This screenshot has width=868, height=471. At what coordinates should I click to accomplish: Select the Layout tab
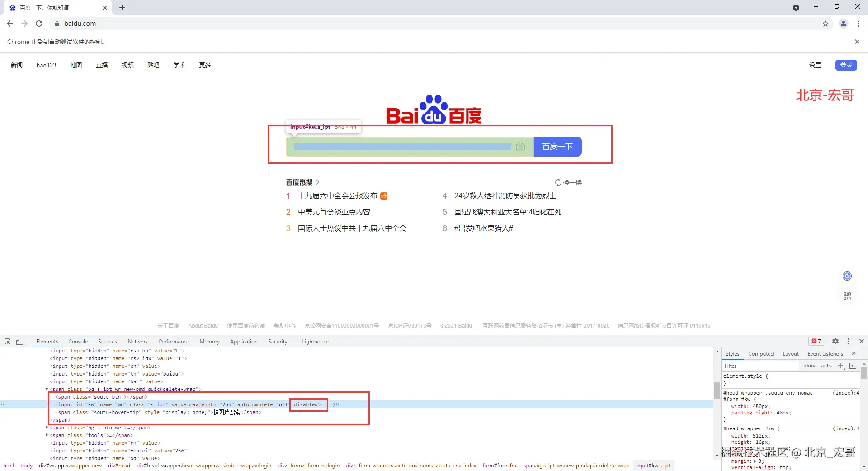pos(791,354)
